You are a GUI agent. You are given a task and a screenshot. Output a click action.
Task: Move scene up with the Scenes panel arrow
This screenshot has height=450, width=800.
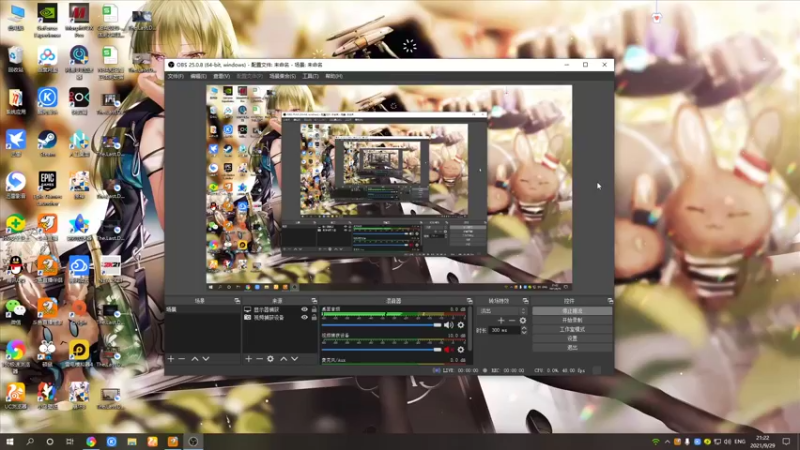[x=194, y=359]
